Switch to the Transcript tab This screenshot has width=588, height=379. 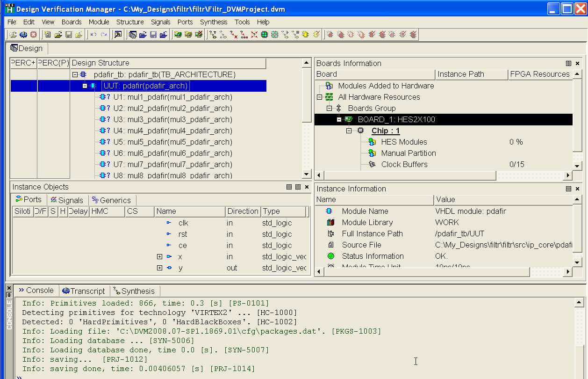85,291
